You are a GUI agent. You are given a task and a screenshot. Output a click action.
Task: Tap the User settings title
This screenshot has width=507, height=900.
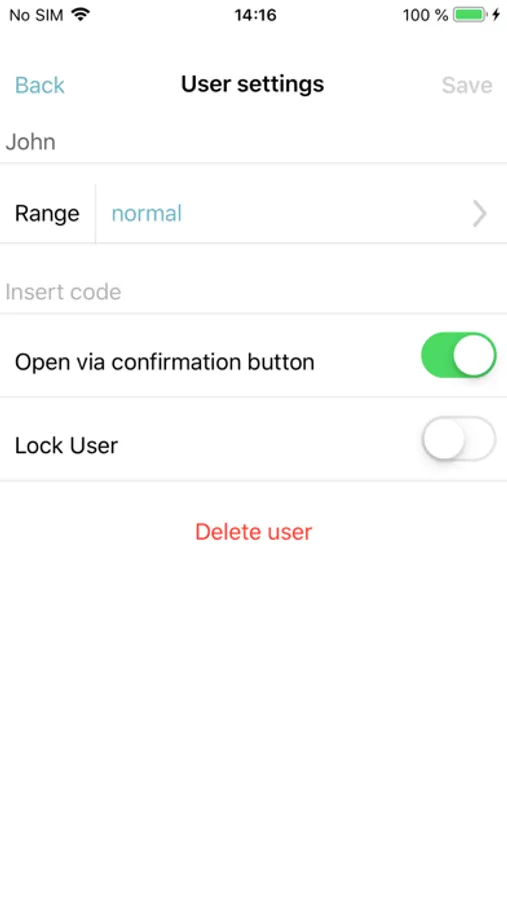tap(253, 84)
